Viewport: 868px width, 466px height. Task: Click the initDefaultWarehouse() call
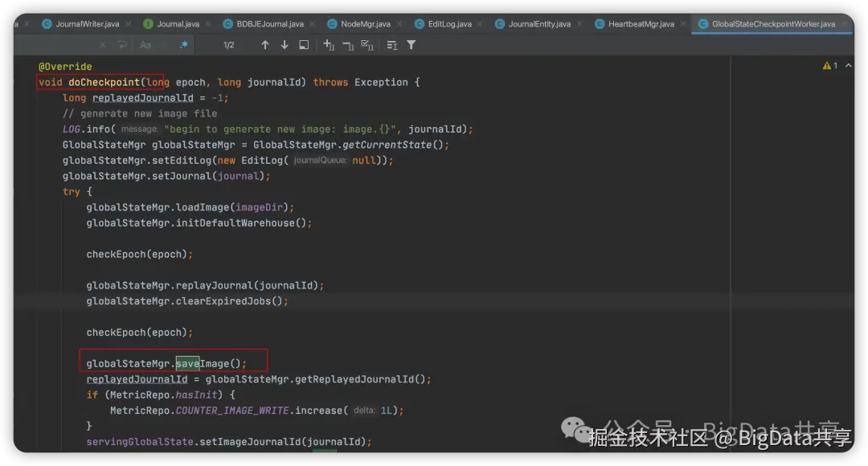click(241, 223)
